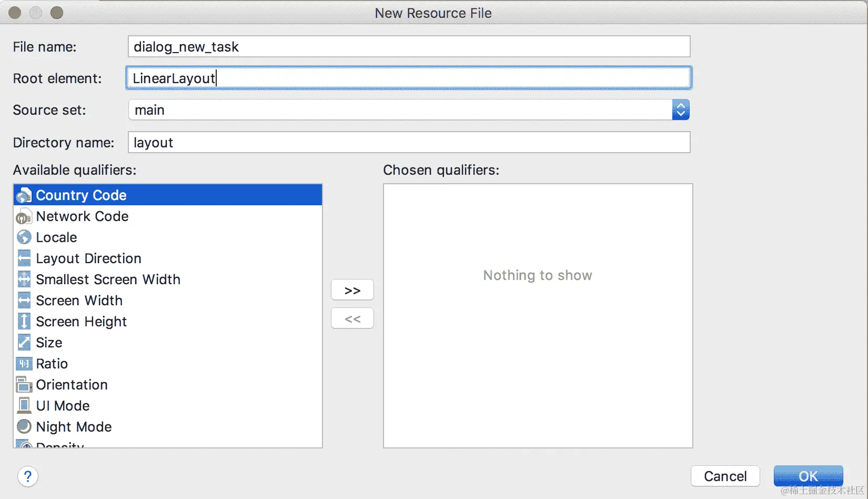Choose 'Locale' text in qualifiers list

56,237
